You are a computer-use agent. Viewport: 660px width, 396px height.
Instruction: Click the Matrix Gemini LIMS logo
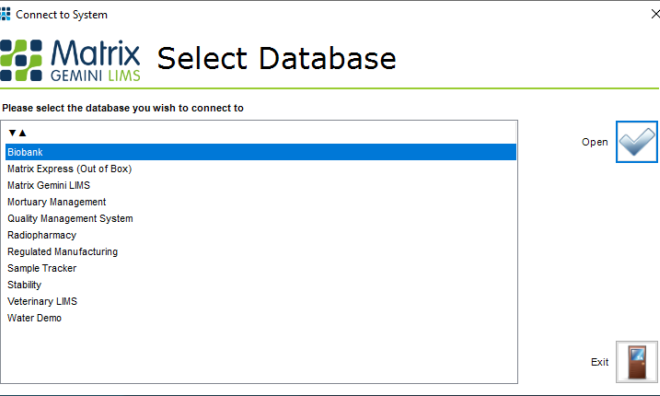(70, 60)
